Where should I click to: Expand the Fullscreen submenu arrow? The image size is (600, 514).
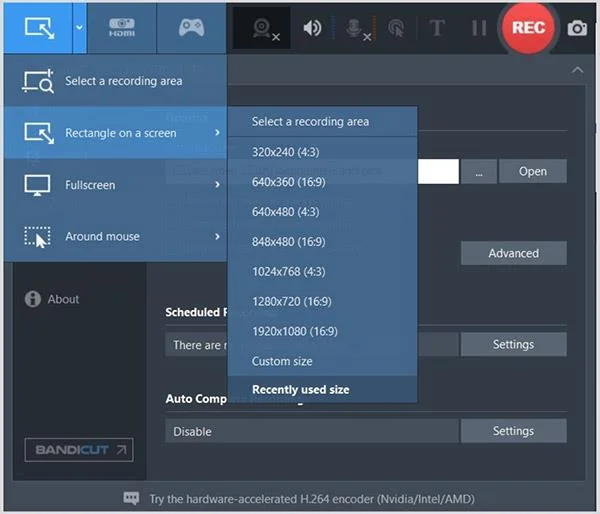coord(217,184)
